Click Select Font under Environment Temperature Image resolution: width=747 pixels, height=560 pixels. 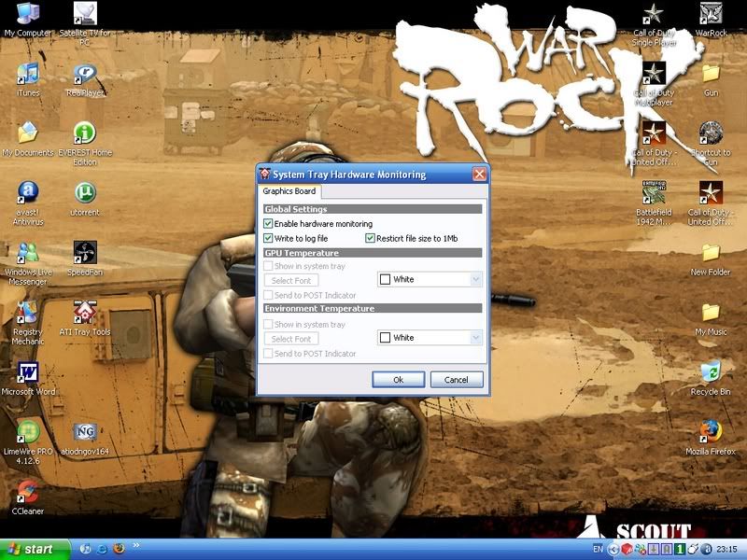[x=291, y=339]
